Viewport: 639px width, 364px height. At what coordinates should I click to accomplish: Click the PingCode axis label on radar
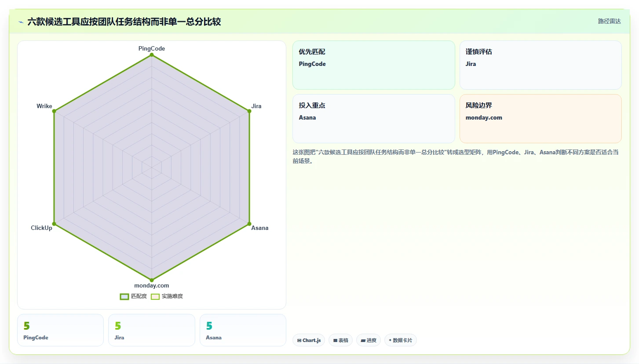[x=152, y=48]
